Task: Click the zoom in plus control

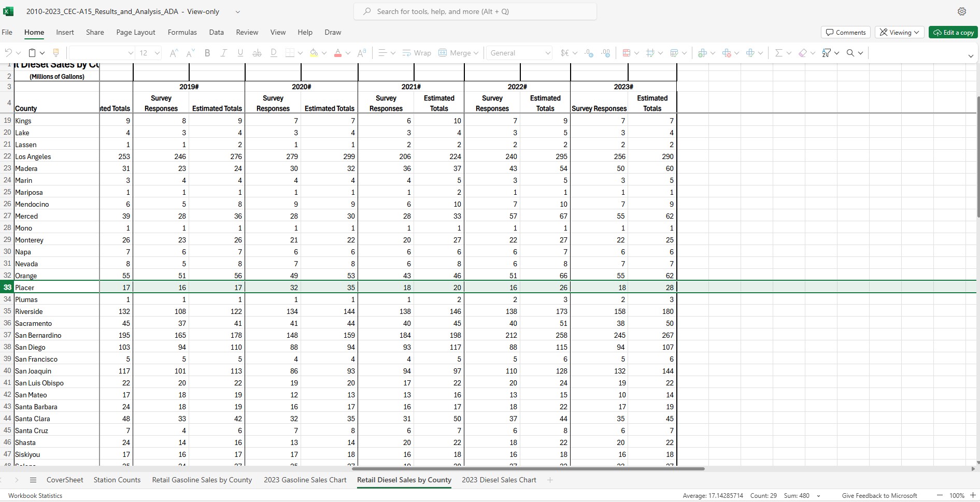Action: click(x=973, y=496)
